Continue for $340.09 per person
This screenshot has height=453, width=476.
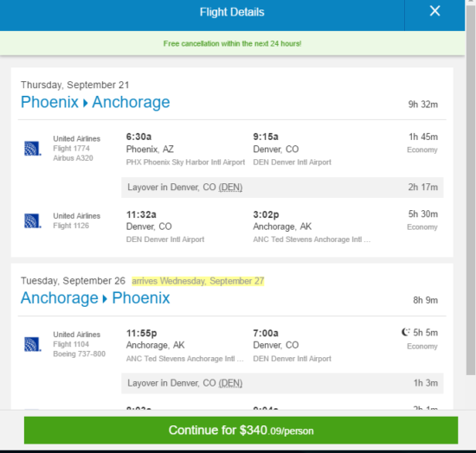pos(241,431)
